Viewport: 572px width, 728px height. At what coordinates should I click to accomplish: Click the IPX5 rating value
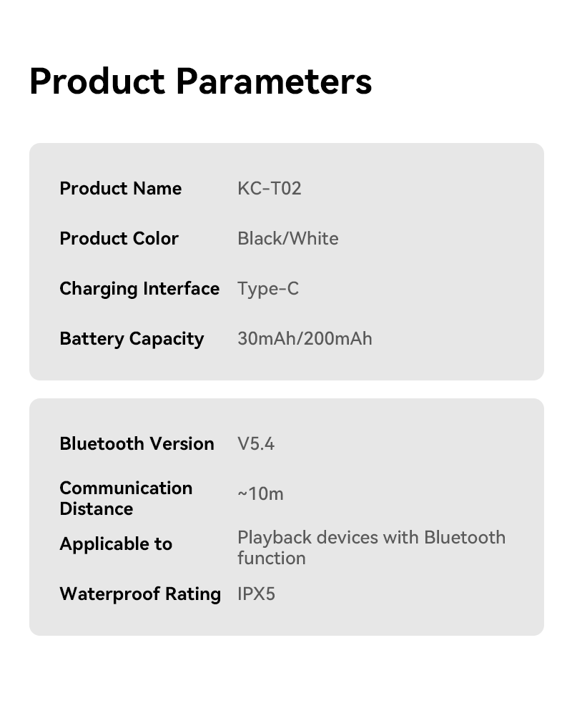point(256,594)
